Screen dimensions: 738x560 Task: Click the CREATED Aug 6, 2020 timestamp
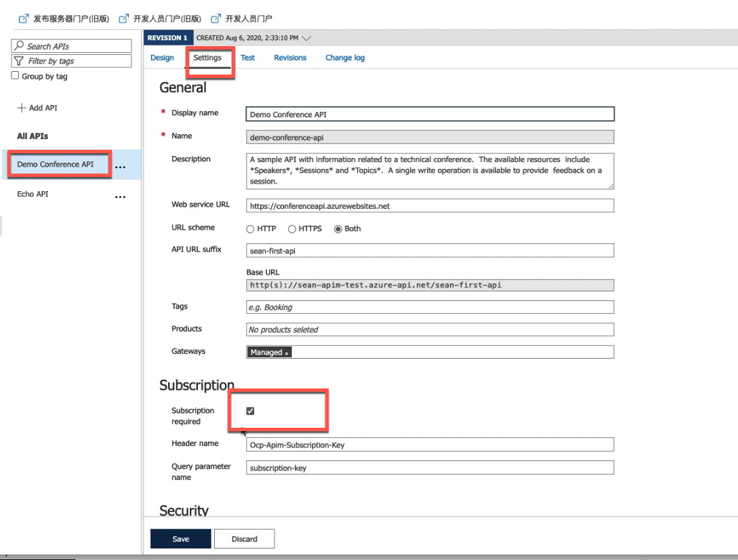(247, 38)
